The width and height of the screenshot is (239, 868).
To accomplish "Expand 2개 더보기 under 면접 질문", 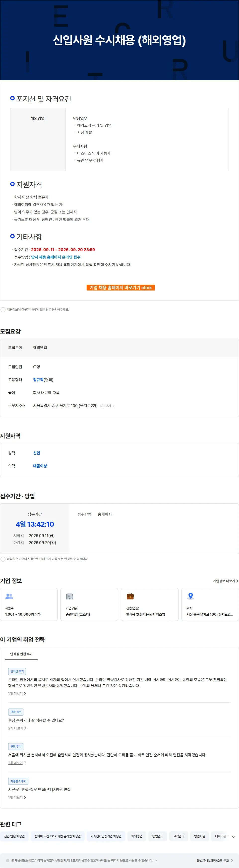I will tap(17, 728).
